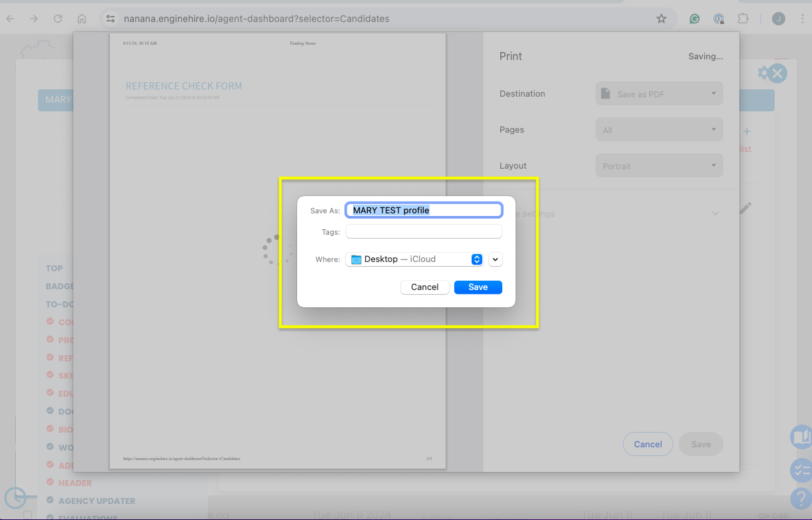
Task: Click the check icon in the BIO row
Action: click(50, 429)
